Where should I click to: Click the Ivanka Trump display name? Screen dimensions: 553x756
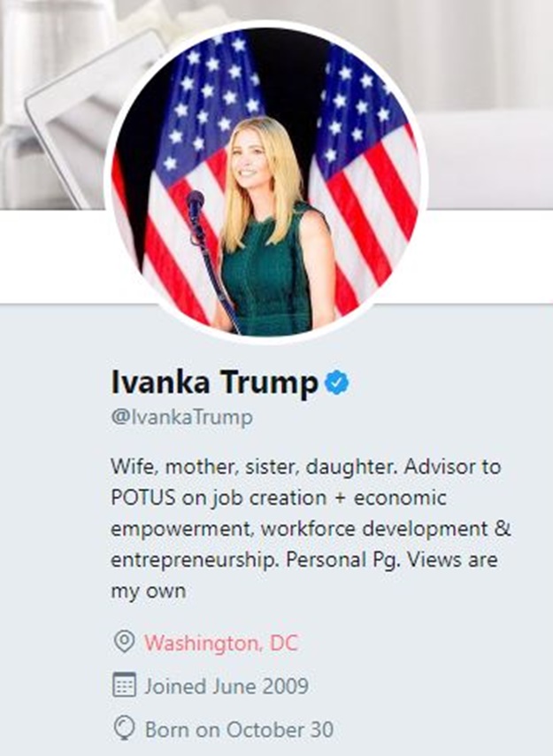pyautogui.click(x=214, y=382)
